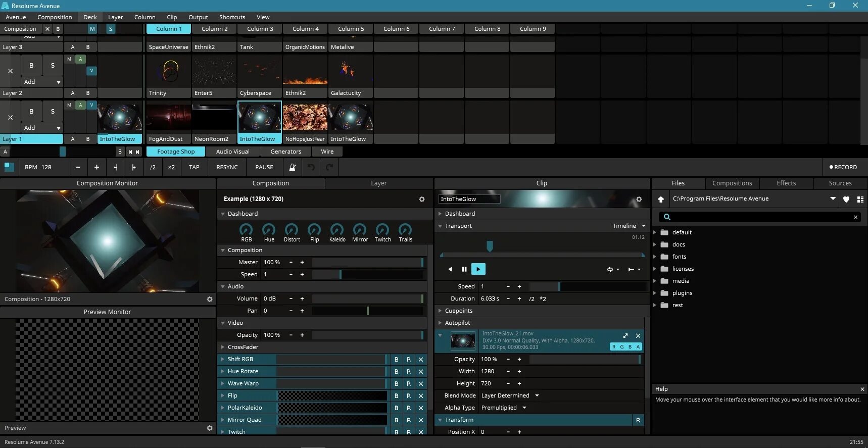This screenshot has height=448, width=868.
Task: Open Preview Monitor settings gear
Action: click(x=210, y=428)
